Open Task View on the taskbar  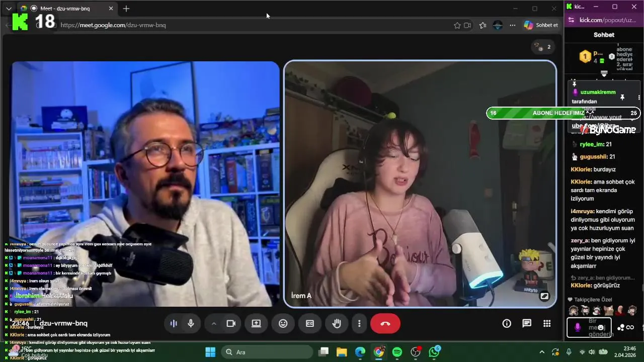pos(324,352)
